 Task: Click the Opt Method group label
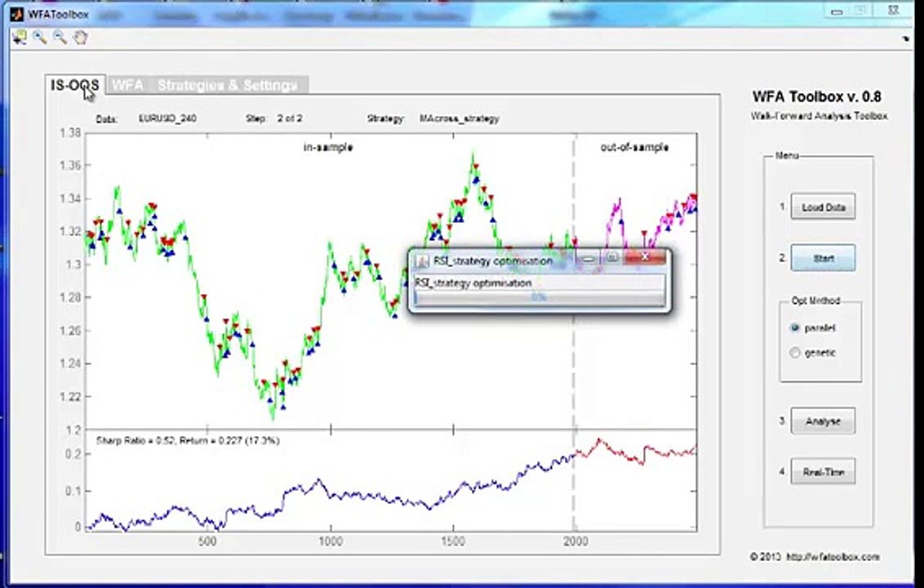pos(815,301)
